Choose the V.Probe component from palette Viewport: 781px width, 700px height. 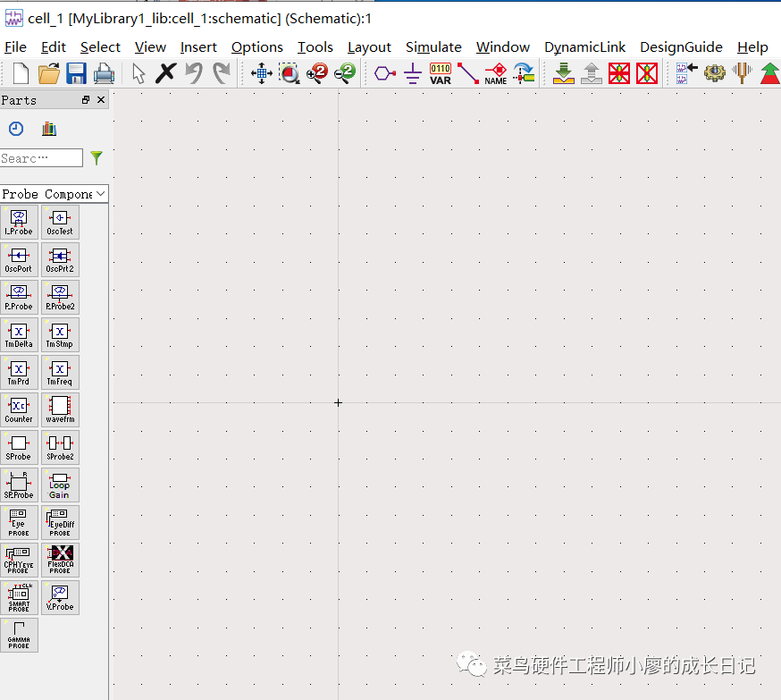(x=60, y=597)
